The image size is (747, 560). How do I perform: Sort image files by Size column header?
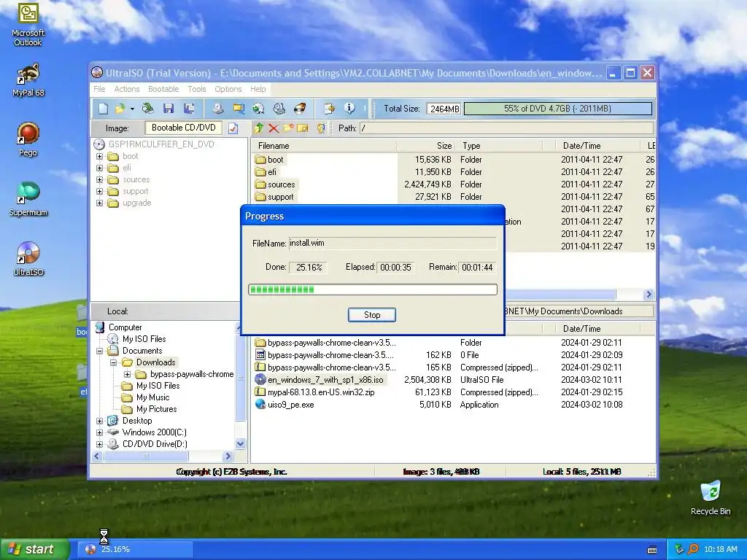(x=426, y=146)
